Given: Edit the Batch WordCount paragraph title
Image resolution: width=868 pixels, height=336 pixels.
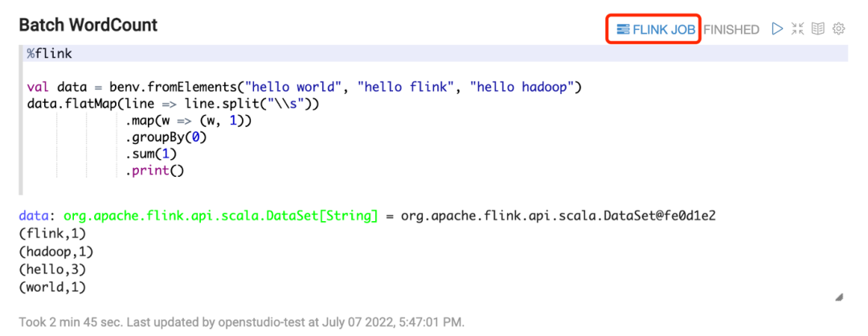Looking at the screenshot, I should coord(88,25).
